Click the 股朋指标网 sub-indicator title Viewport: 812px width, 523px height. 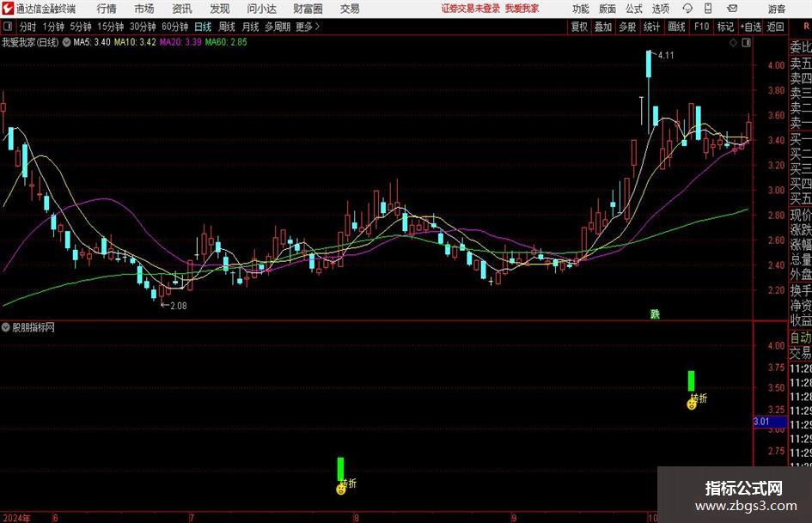pyautogui.click(x=34, y=327)
